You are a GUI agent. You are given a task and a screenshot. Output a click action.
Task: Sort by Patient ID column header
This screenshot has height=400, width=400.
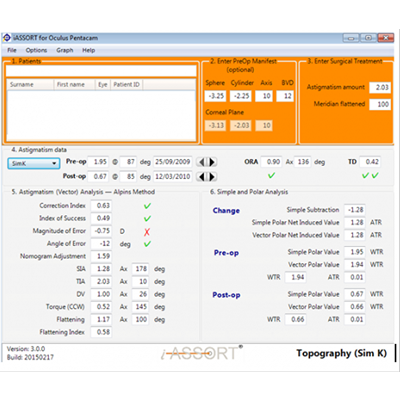pyautogui.click(x=127, y=84)
